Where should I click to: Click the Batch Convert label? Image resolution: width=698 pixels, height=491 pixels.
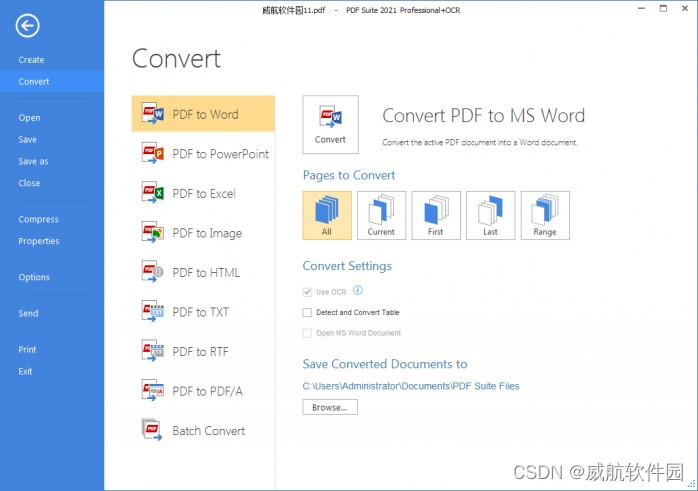click(208, 431)
